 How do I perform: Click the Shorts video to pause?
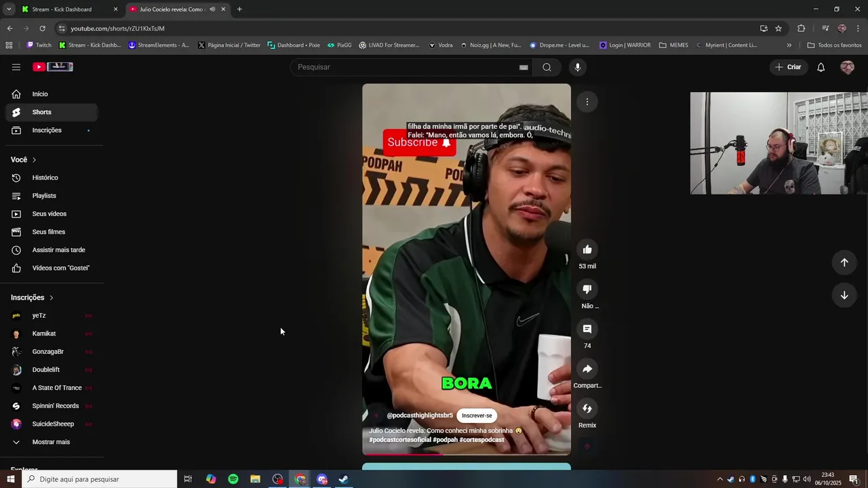[x=467, y=269]
